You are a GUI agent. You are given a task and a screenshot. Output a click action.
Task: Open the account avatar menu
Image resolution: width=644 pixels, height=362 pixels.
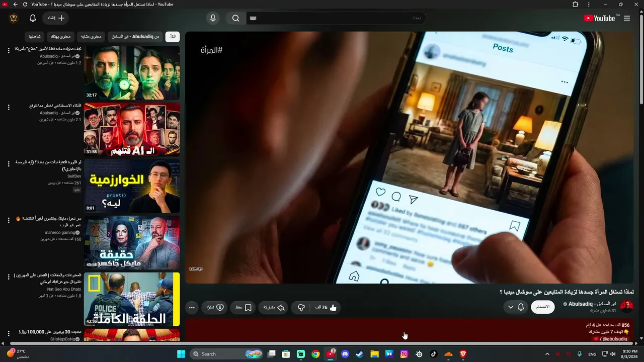pyautogui.click(x=14, y=18)
